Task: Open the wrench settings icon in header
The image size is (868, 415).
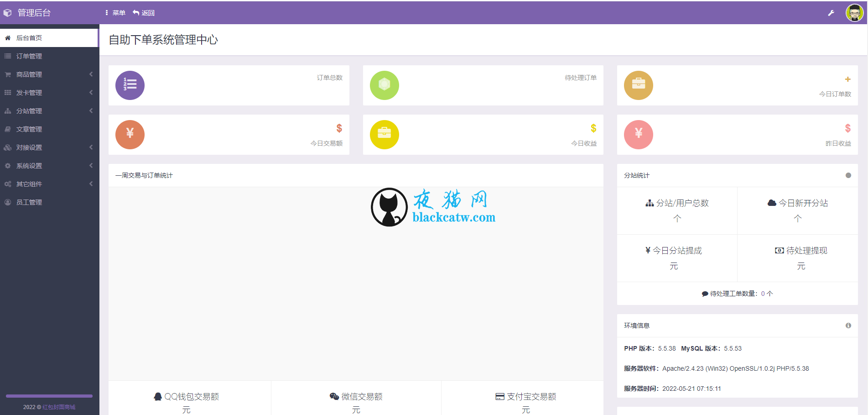Action: tap(831, 13)
